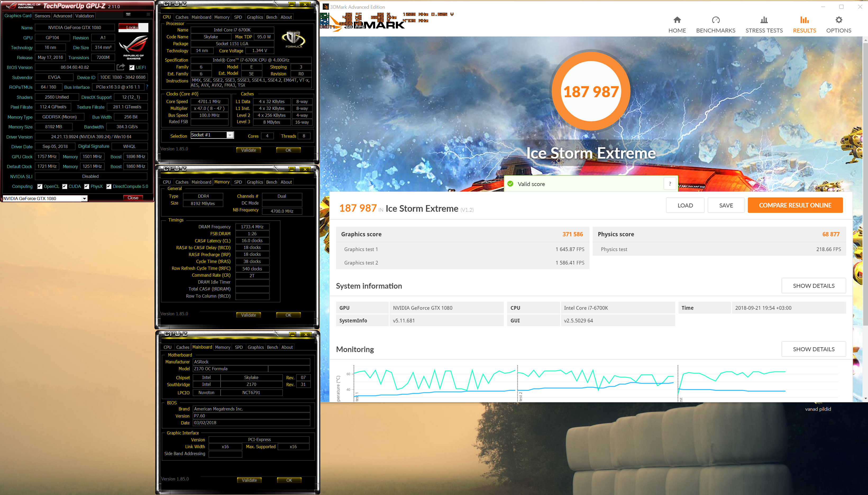Viewport: 868px width, 495px height.
Task: Open Graphics tab in top CPU-Z window
Action: (x=255, y=17)
